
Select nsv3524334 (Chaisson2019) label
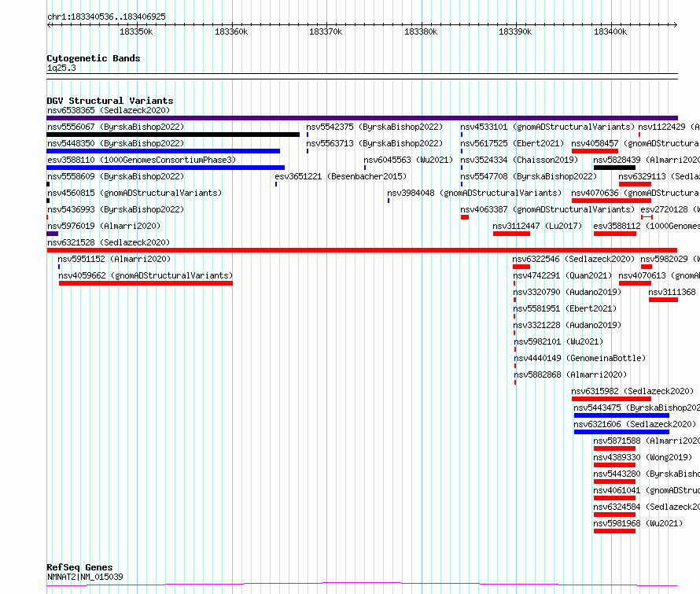pyautogui.click(x=519, y=160)
